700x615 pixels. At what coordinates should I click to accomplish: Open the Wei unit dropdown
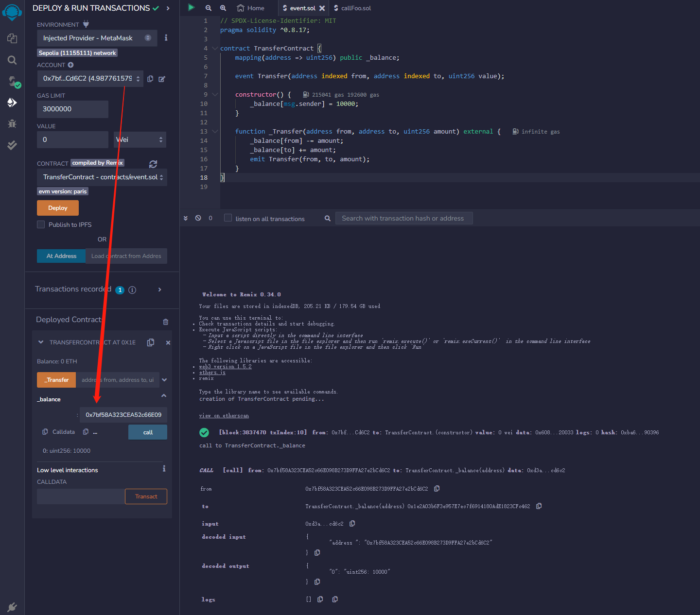click(140, 139)
